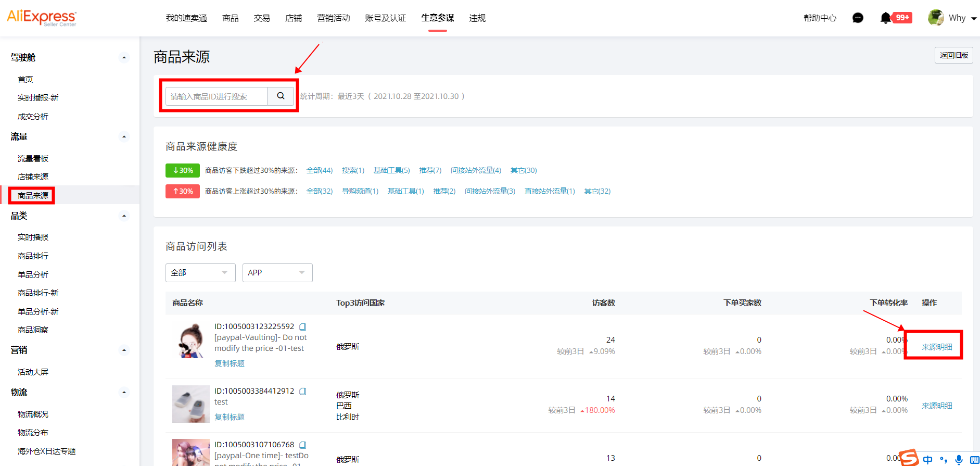
Task: Go to the 营销活动 menu
Action: click(x=333, y=18)
